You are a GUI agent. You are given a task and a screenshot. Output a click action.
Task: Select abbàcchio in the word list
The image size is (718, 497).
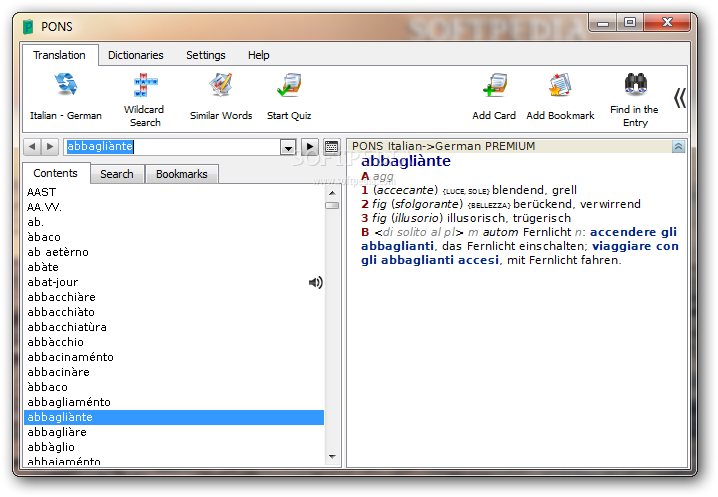click(174, 342)
